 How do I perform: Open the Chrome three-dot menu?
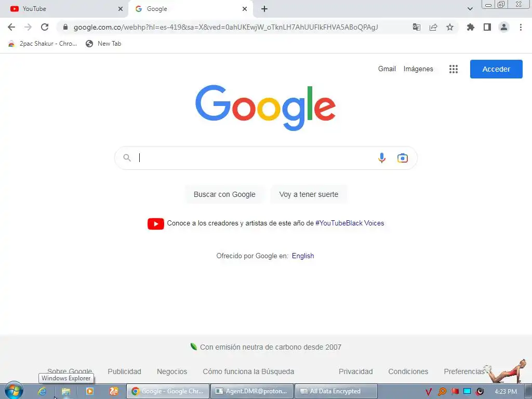(521, 27)
